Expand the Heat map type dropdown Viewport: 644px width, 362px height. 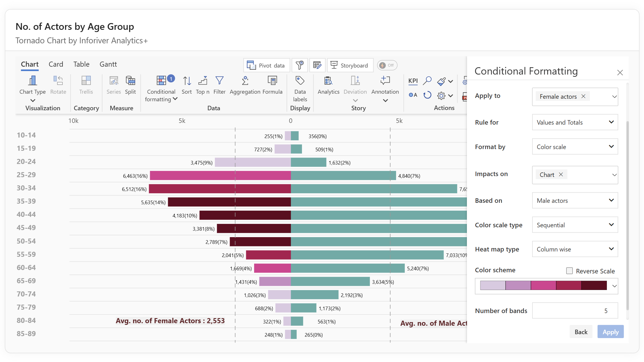tap(575, 249)
